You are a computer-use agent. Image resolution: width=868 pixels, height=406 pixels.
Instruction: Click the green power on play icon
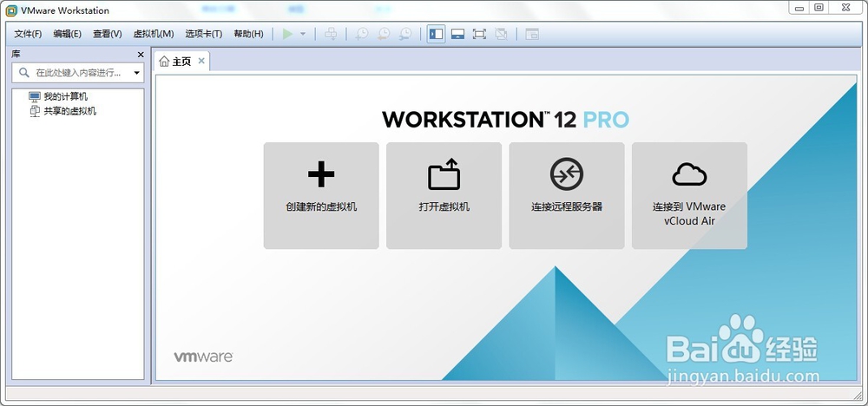287,35
